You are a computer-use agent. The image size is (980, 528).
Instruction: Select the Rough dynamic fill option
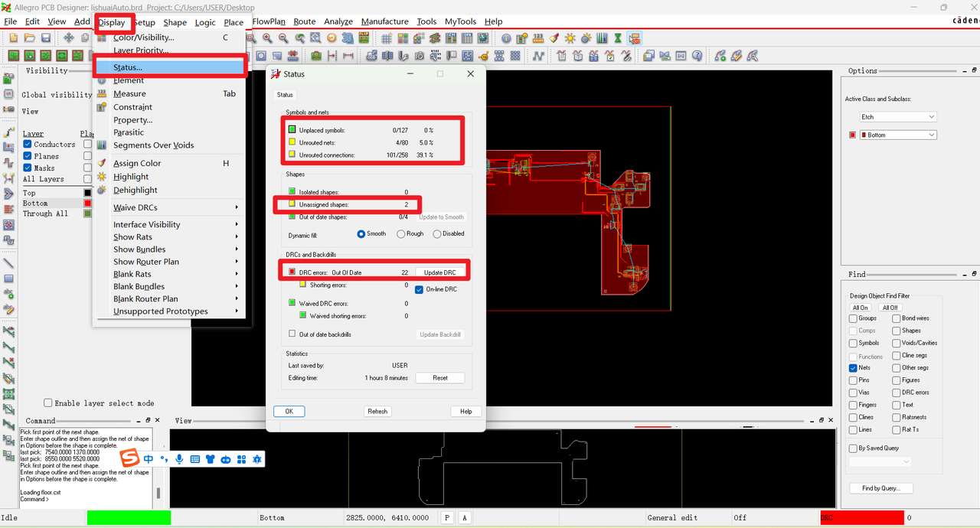click(x=400, y=233)
